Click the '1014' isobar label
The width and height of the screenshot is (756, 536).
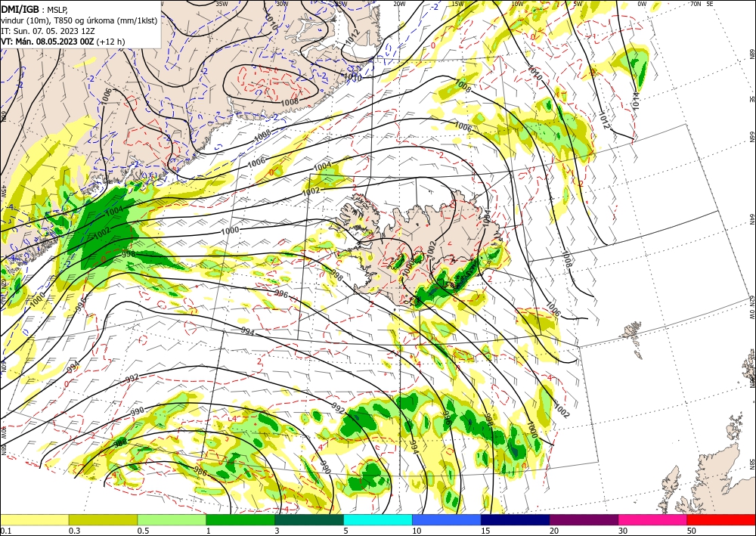pos(636,101)
